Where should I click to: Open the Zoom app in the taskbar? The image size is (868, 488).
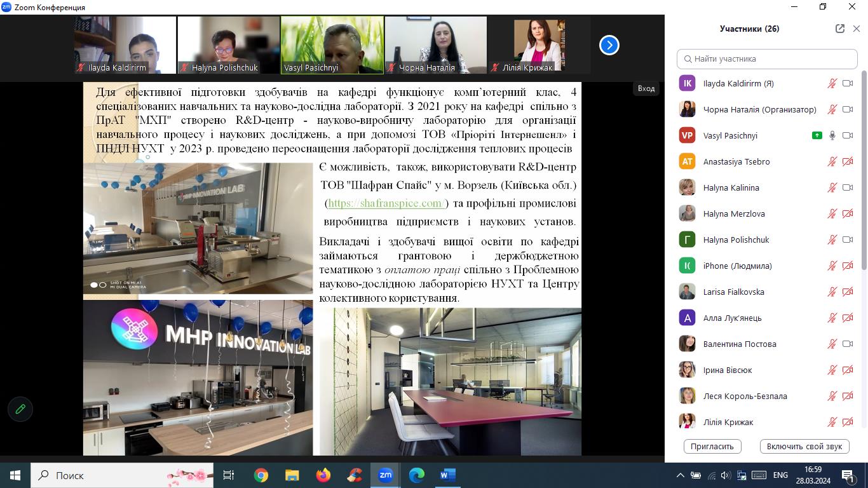(x=385, y=475)
